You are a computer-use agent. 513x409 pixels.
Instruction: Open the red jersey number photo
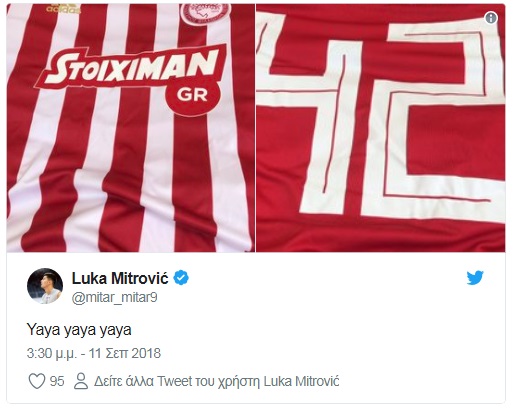[x=381, y=128]
